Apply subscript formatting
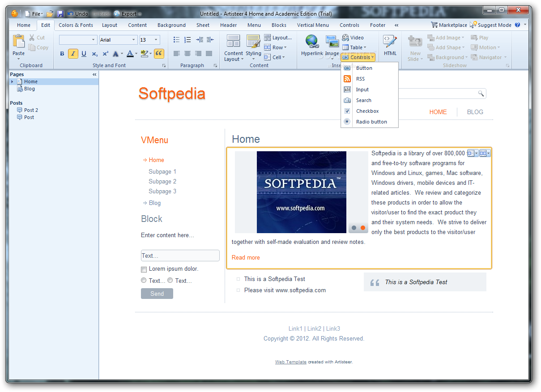541x392 pixels. [94, 54]
